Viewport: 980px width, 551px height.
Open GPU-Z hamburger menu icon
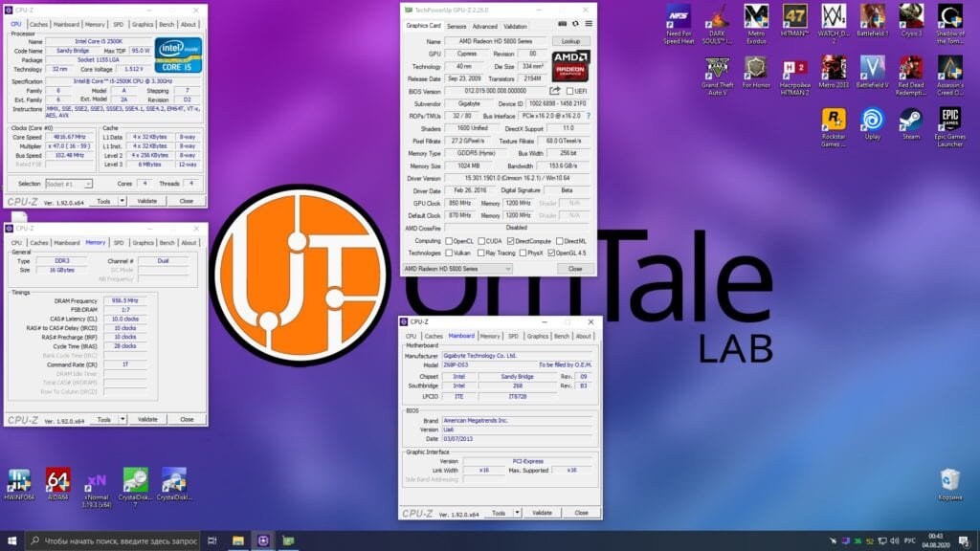point(589,24)
